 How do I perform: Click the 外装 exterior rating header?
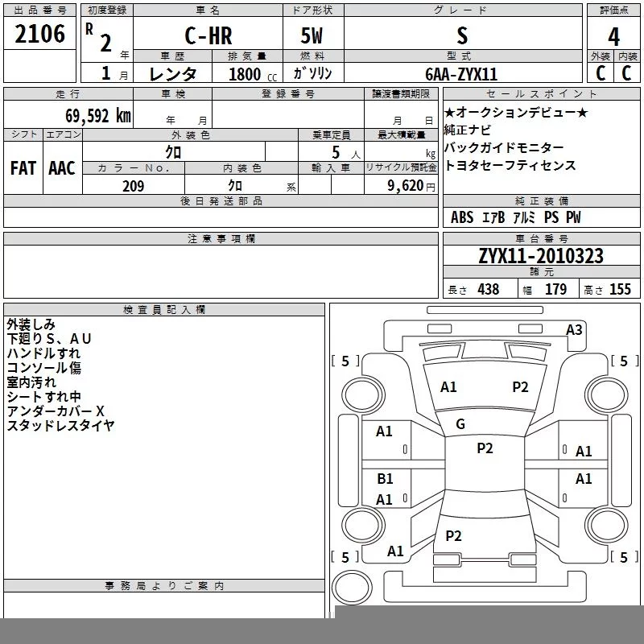point(600,56)
